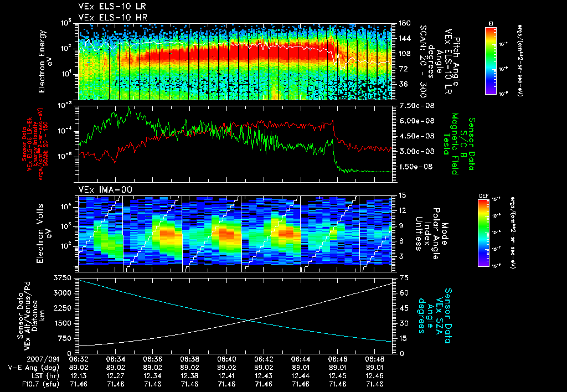
Task: Click the magnetic field tick "1.50e-08"
Action: pos(416,167)
